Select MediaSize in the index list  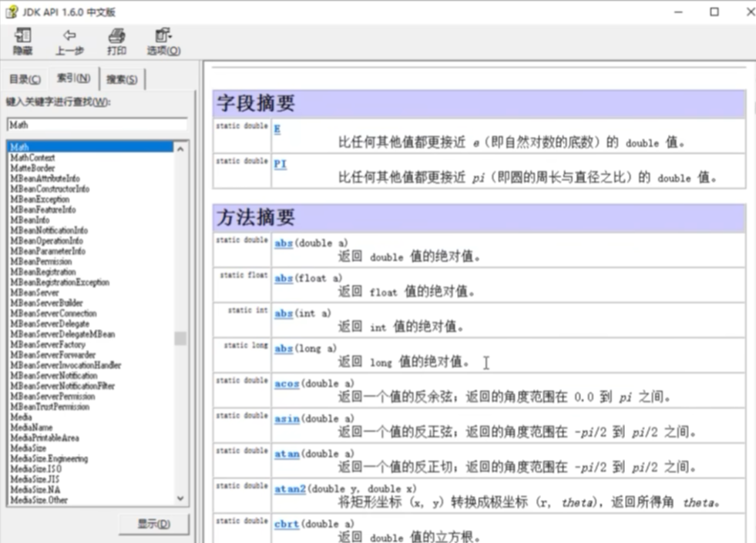(x=28, y=448)
